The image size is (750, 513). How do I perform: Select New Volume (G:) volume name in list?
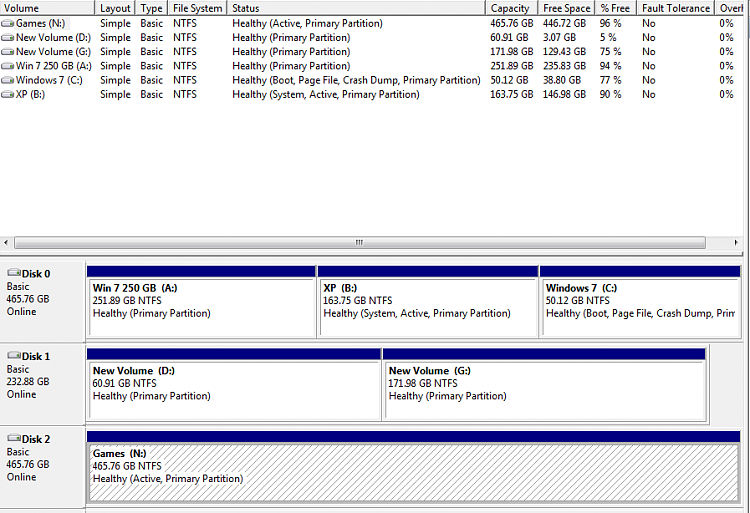click(53, 52)
